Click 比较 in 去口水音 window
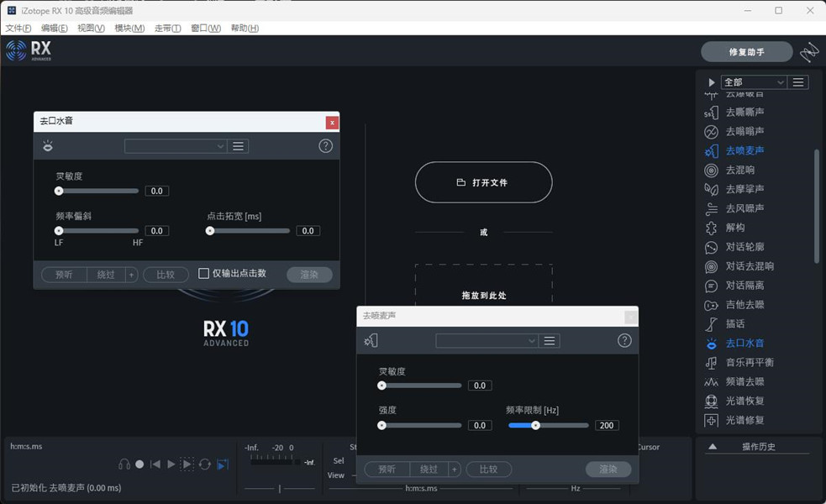The width and height of the screenshot is (826, 504). (166, 275)
